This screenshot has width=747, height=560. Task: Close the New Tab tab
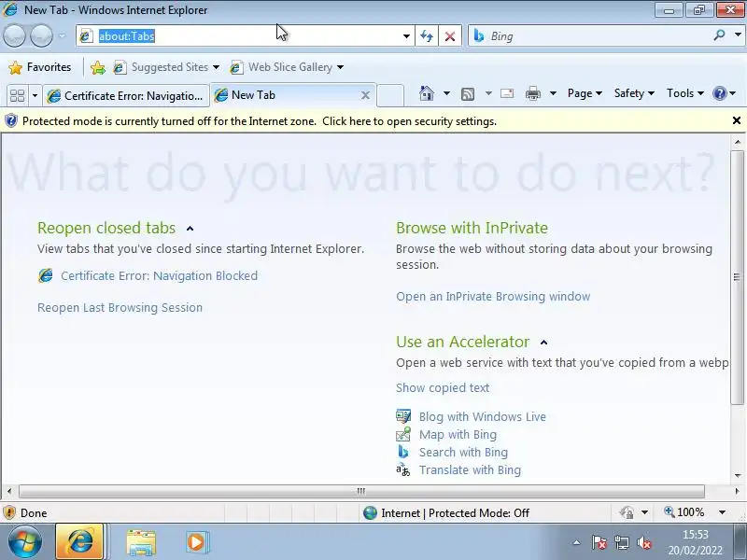(365, 95)
